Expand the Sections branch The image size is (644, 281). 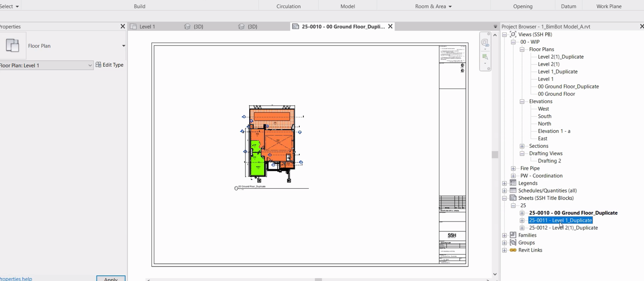(x=522, y=146)
